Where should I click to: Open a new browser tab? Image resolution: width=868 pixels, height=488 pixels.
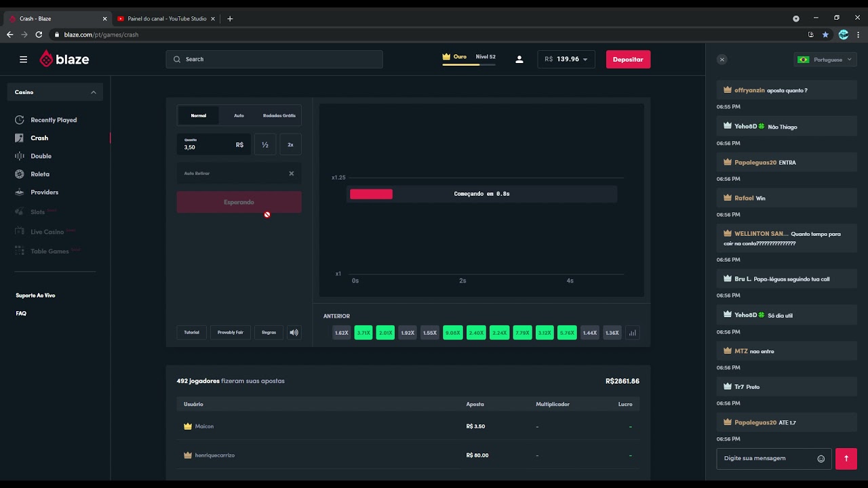(230, 18)
